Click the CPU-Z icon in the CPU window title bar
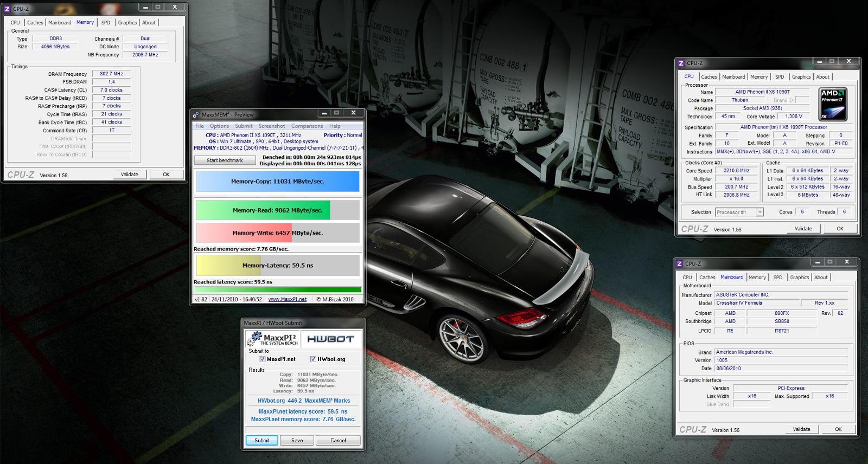Image resolution: width=868 pixels, height=464 pixels. click(681, 63)
